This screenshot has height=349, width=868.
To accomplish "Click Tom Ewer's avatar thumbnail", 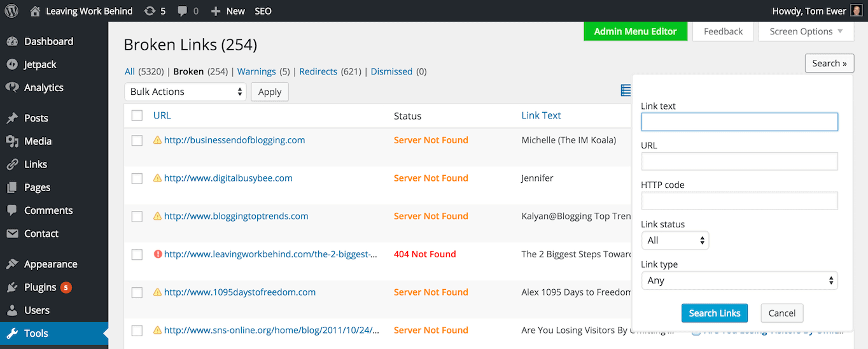I will click(x=857, y=11).
